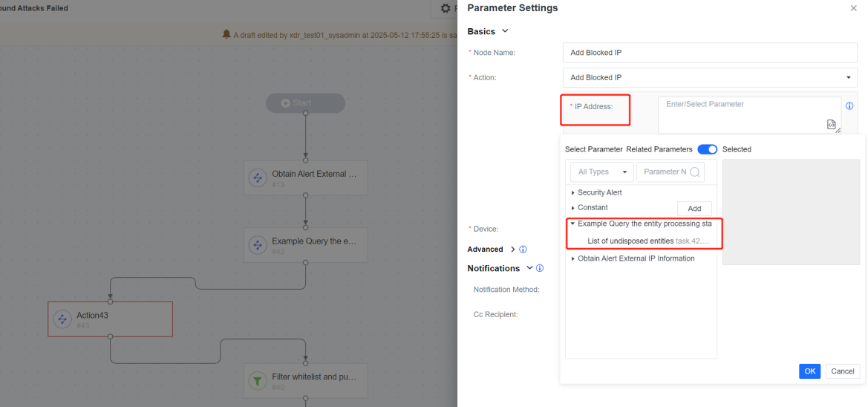The image size is (868, 407).
Task: Click the IP Address parameter textbox
Action: pos(749,115)
